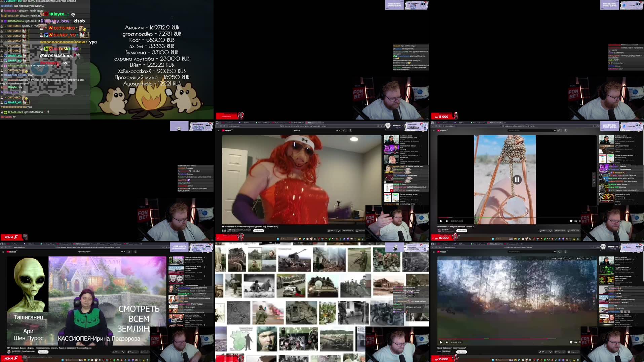Screen dimensions: 644x362
Task: Toggle fullscreen mode on the video player
Action: tap(588, 221)
